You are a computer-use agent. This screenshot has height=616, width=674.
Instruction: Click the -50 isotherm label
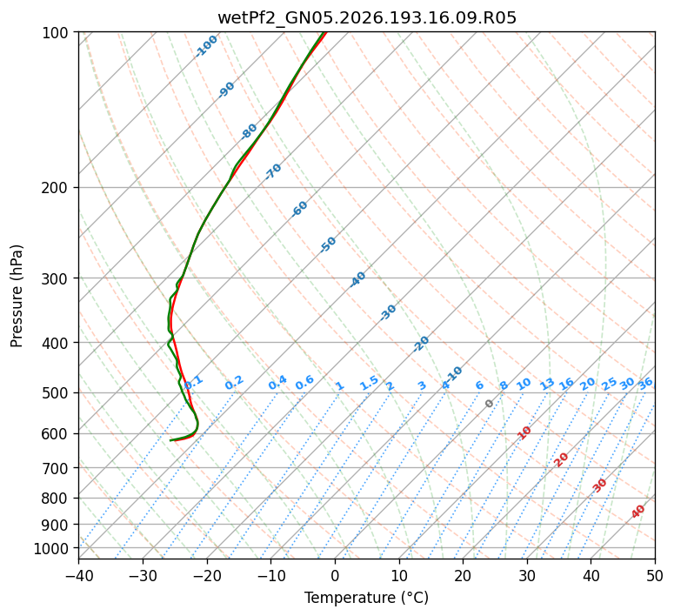pos(328,244)
